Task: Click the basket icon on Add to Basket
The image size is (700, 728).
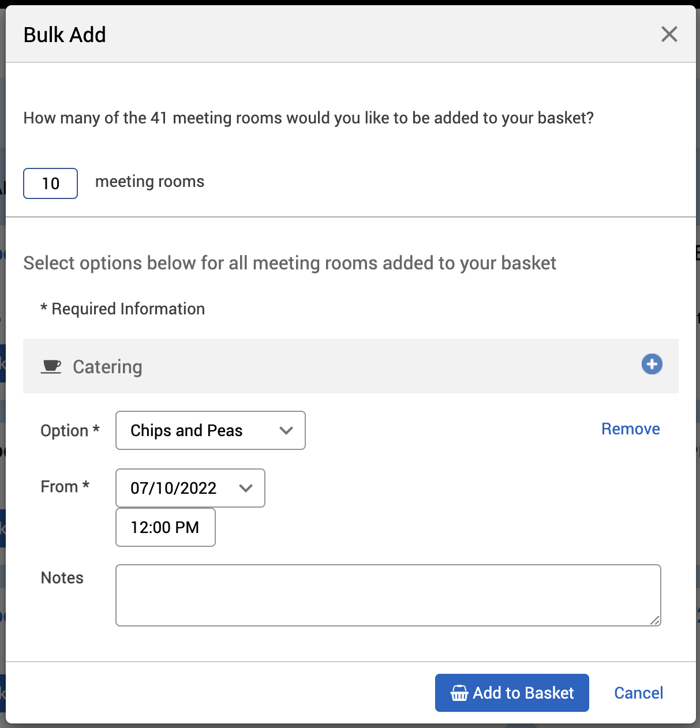Action: 459,693
